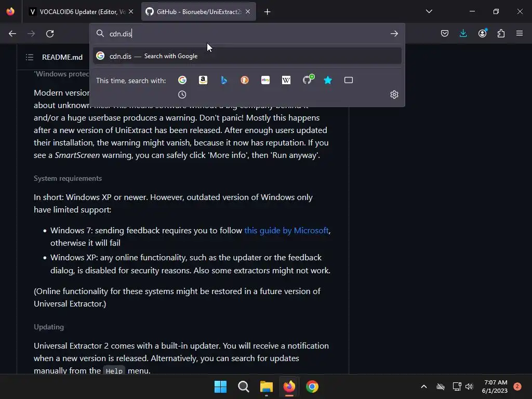Search in Bookmarks star icon

click(328, 80)
